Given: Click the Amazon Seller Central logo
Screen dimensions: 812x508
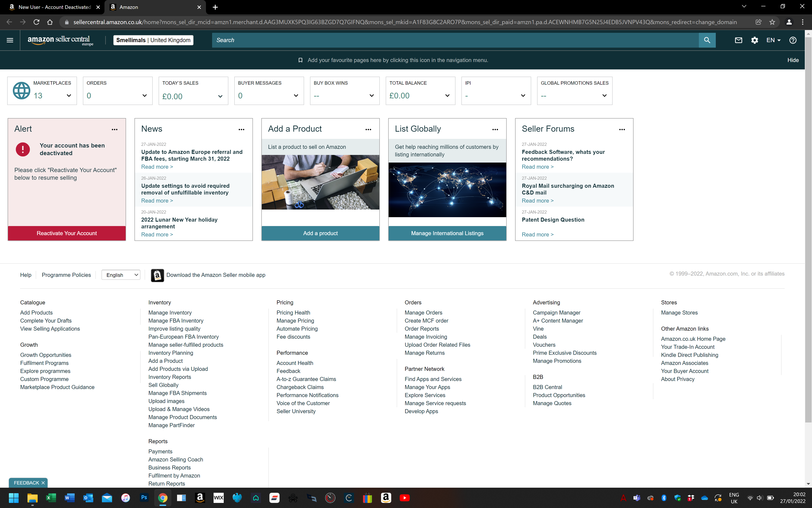Looking at the screenshot, I should (60, 41).
